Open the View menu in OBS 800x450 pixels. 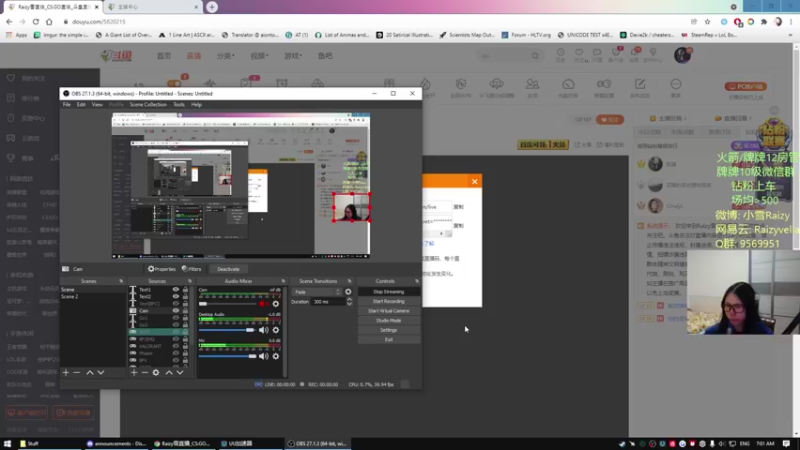[97, 105]
